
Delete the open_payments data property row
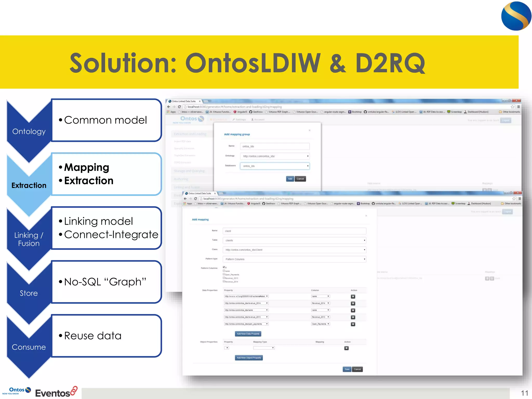point(353,324)
